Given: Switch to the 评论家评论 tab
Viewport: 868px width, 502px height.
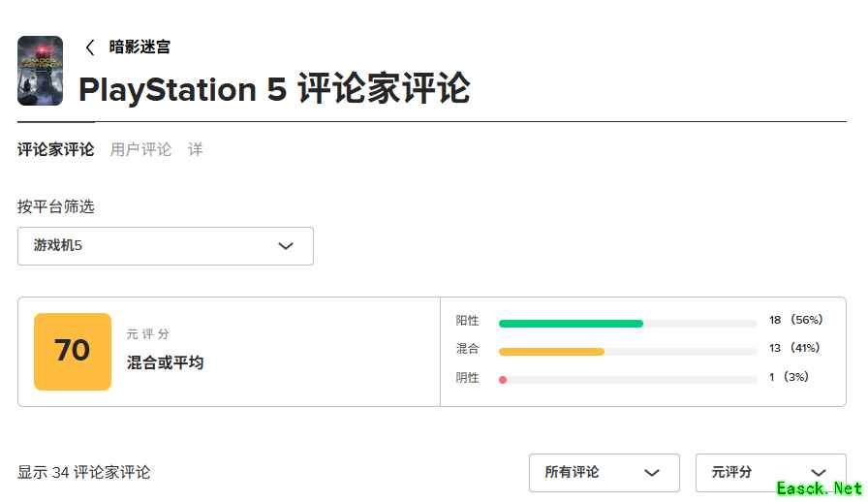Looking at the screenshot, I should (x=56, y=149).
